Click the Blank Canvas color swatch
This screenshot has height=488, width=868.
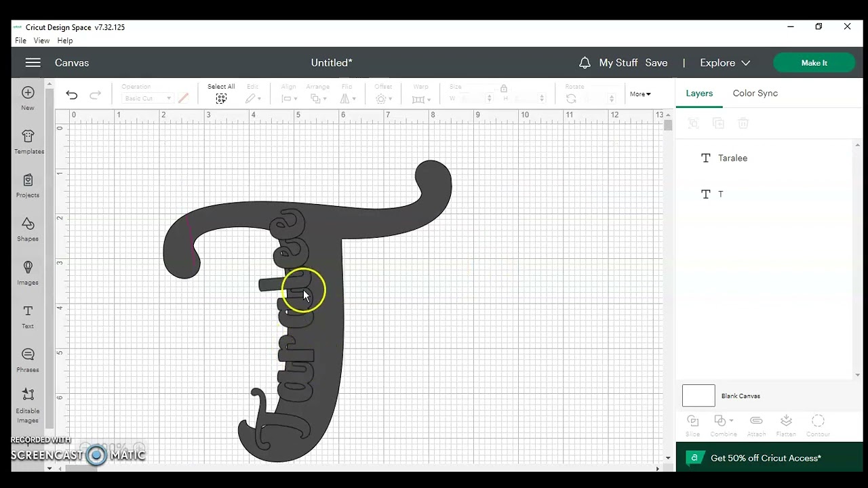point(698,396)
